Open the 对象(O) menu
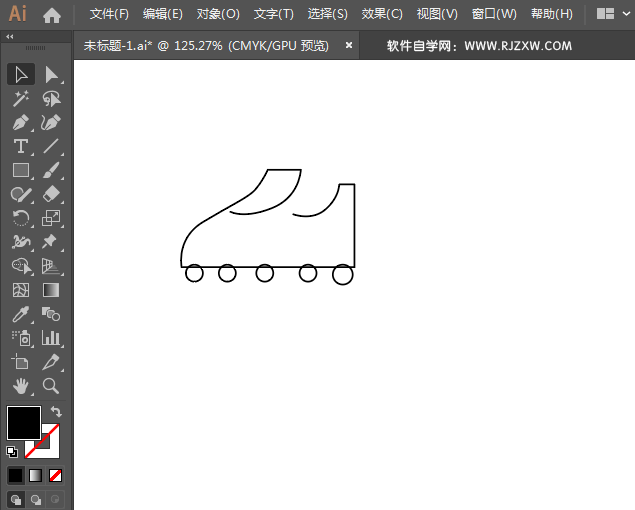 (x=218, y=14)
